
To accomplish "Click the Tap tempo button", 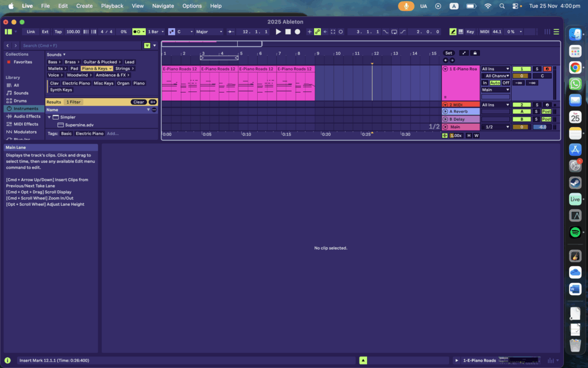I will (58, 32).
